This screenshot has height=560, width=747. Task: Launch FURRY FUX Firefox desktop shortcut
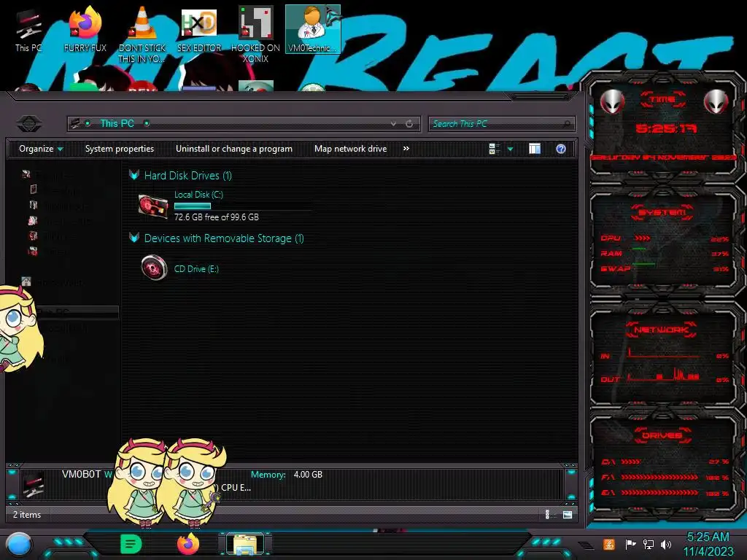(x=85, y=29)
